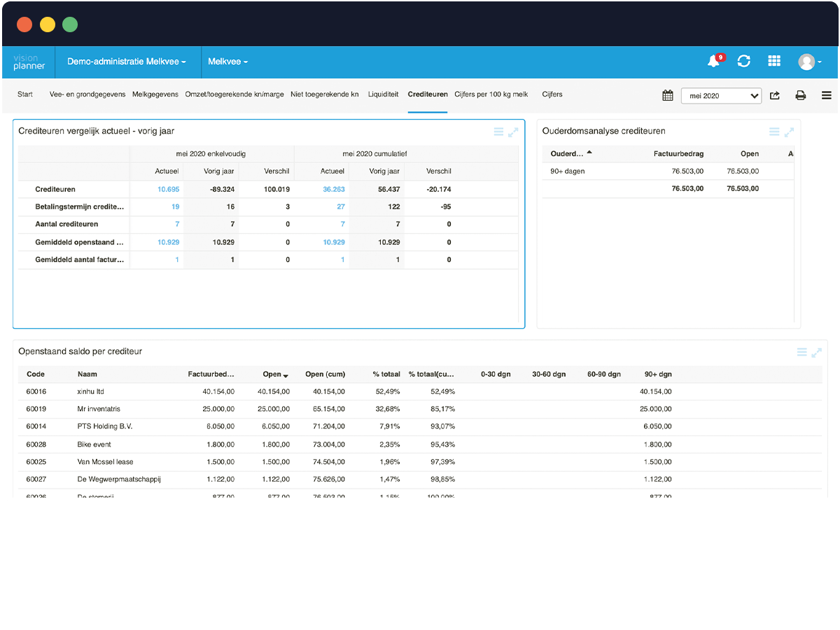
Task: Click the 60-90 dgn column header
Action: click(604, 374)
